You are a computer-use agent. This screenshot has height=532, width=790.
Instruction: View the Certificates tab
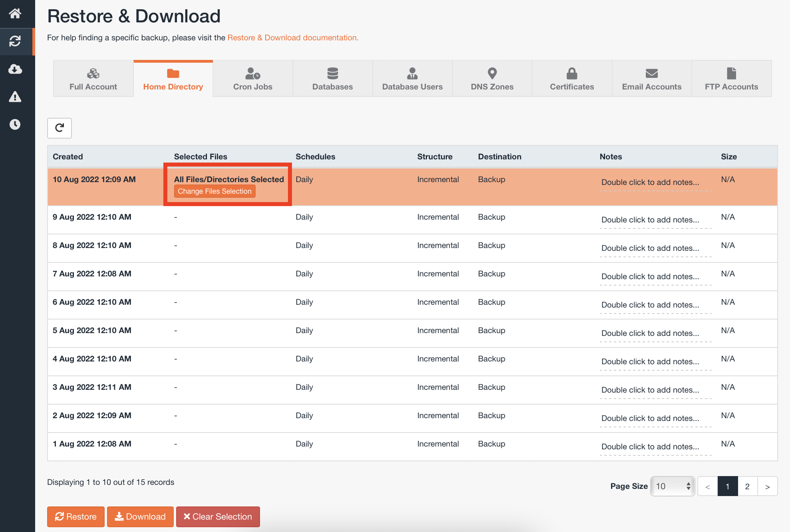[x=572, y=79]
